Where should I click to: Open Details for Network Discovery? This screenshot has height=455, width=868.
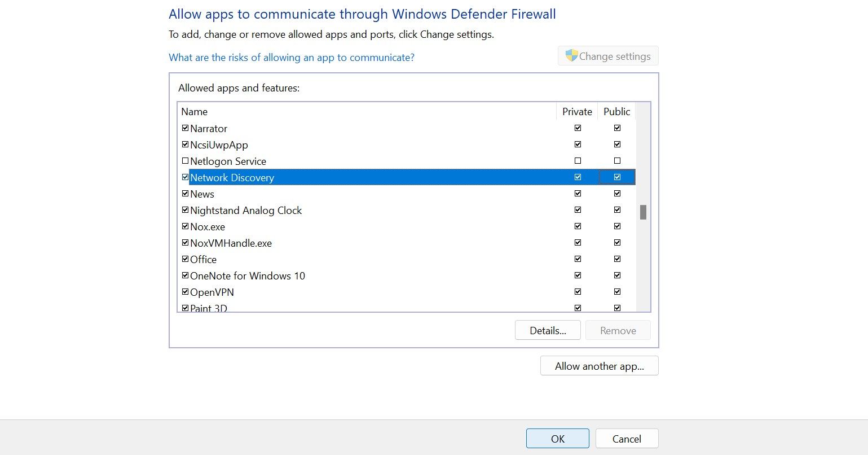tap(547, 330)
